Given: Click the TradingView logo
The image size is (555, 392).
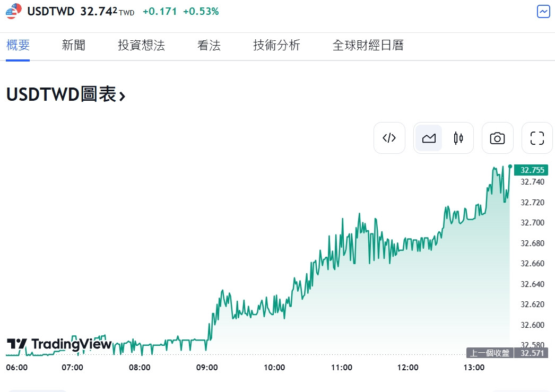Looking at the screenshot, I should pos(59,344).
